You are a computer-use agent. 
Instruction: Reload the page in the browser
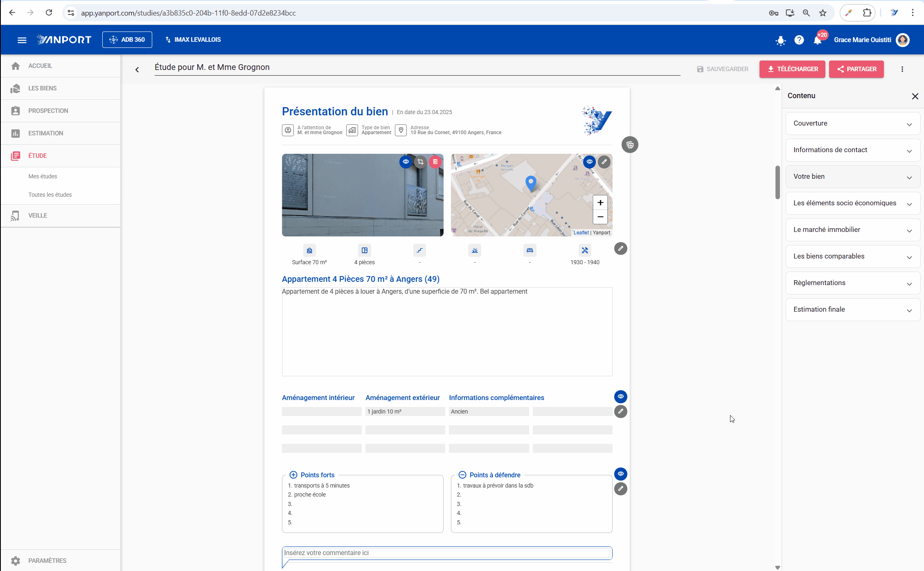49,13
